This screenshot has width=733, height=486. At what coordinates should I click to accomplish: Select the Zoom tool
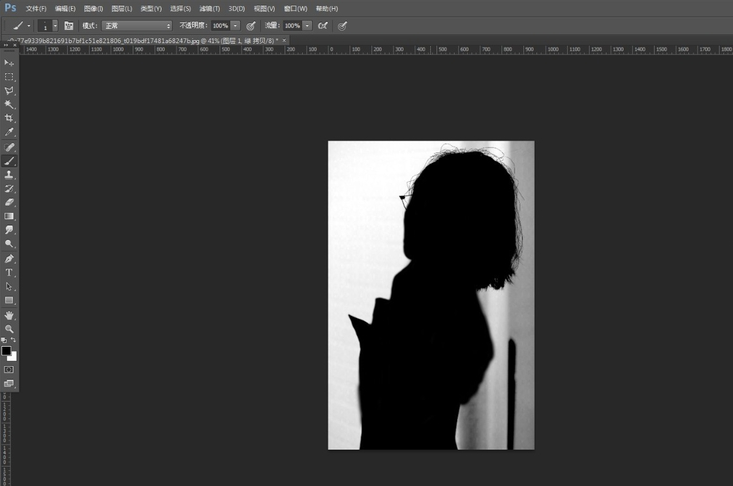[10, 328]
